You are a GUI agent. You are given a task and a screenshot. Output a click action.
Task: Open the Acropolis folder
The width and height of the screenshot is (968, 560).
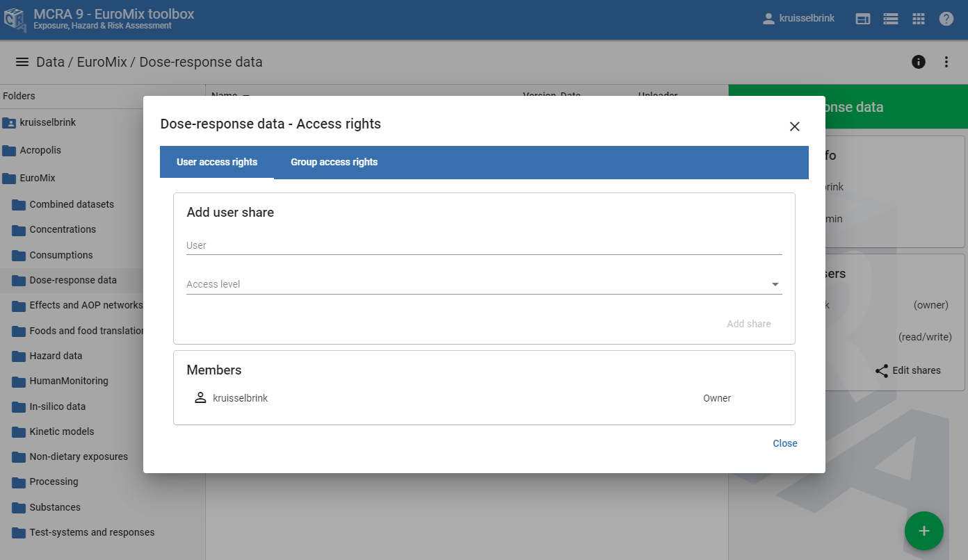tap(40, 150)
